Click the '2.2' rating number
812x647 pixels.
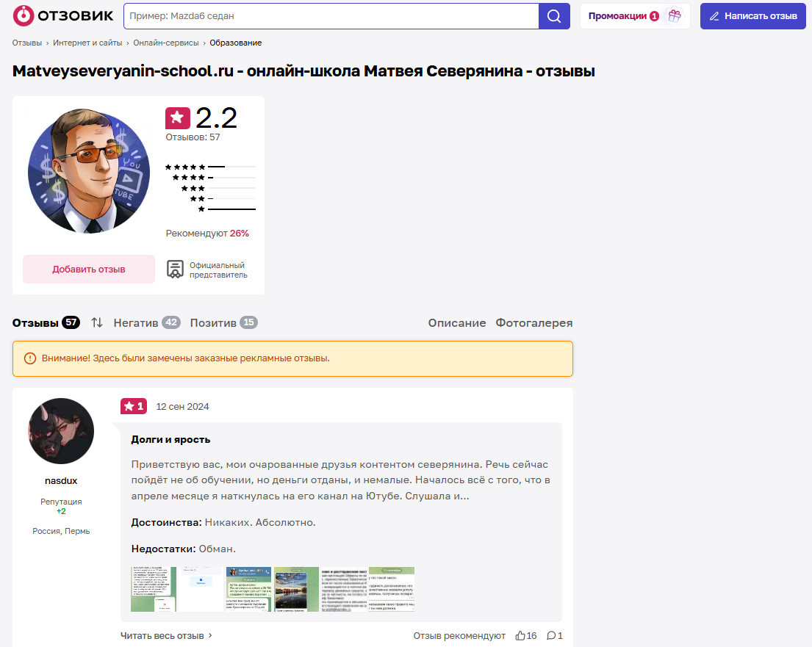217,118
